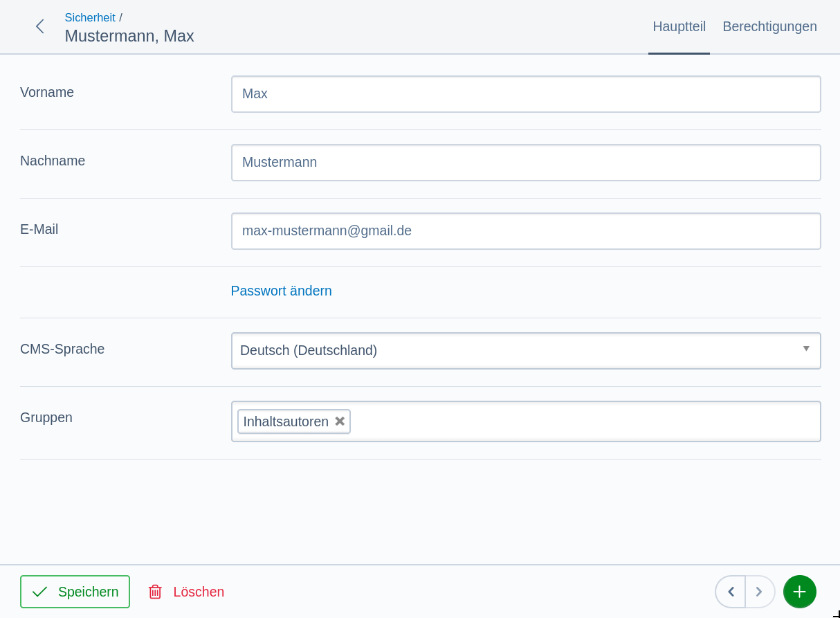
Task: Click the Inhaltsautoren tag label
Action: pos(286,421)
